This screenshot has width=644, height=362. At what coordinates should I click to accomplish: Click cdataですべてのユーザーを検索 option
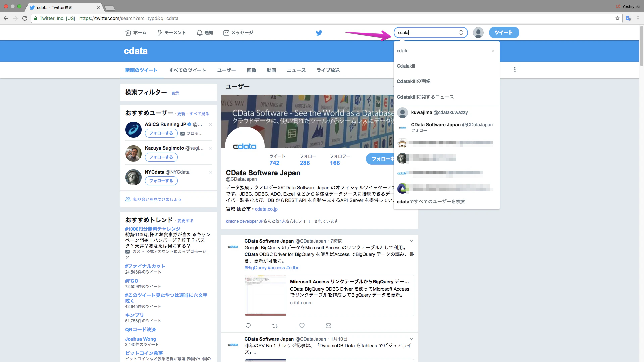pos(446,201)
